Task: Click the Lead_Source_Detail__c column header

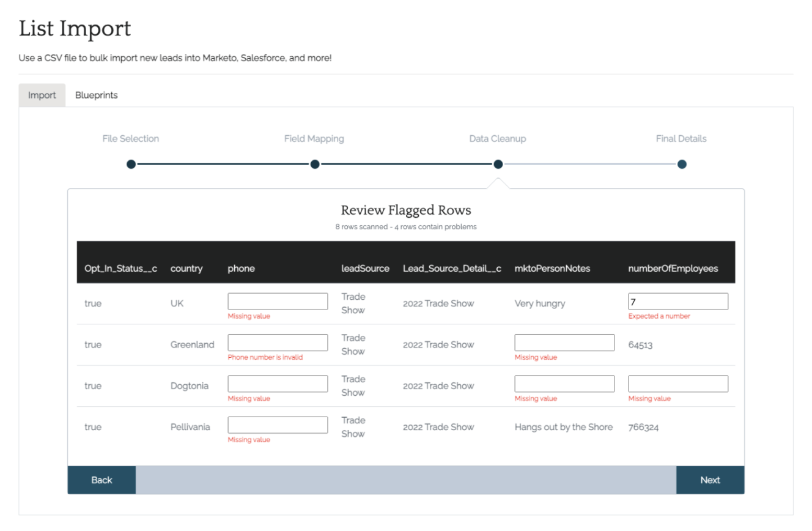Action: click(452, 269)
